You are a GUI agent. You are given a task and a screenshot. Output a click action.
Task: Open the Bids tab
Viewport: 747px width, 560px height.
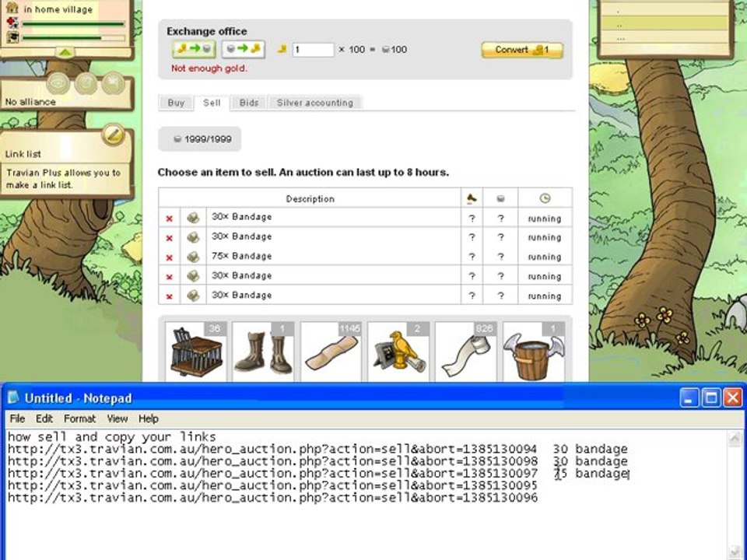[x=249, y=103]
